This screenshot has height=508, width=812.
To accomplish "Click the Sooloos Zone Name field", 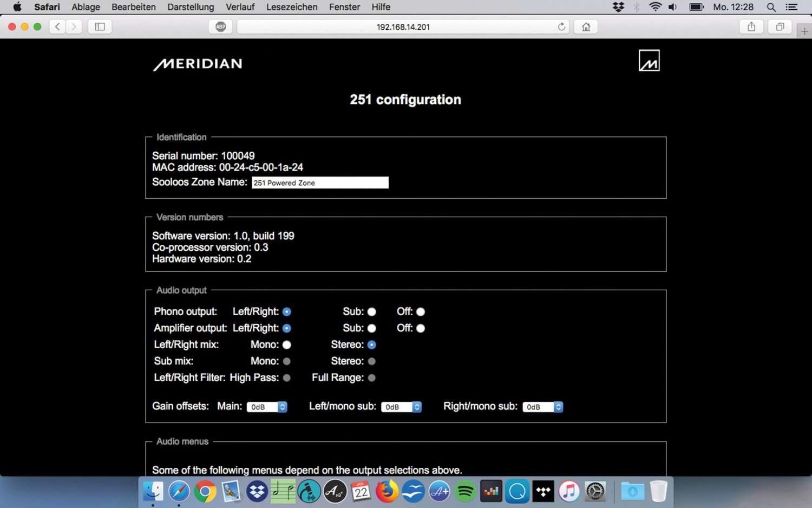I will (x=320, y=183).
